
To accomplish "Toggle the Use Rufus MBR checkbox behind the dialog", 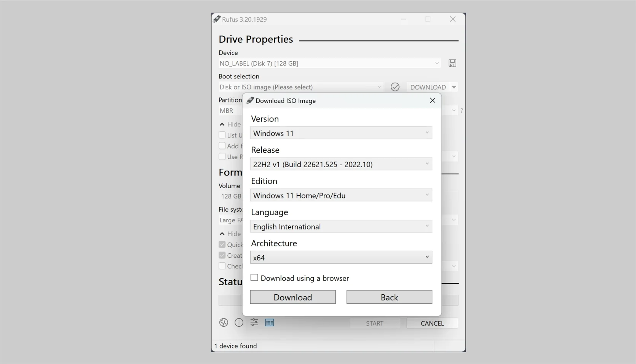I will point(222,156).
